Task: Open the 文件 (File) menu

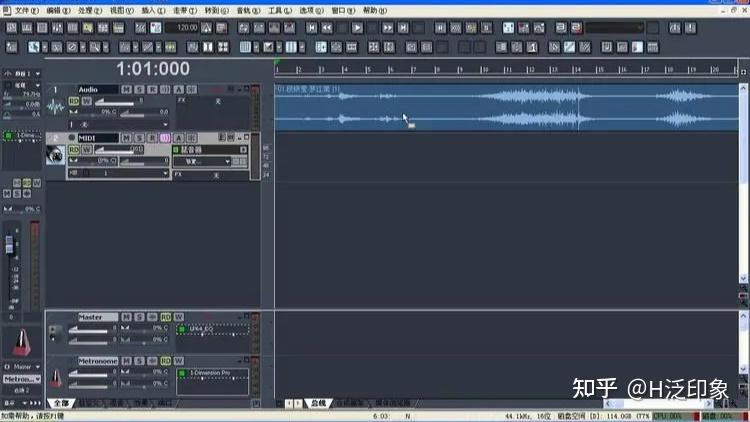Action: pyautogui.click(x=26, y=10)
